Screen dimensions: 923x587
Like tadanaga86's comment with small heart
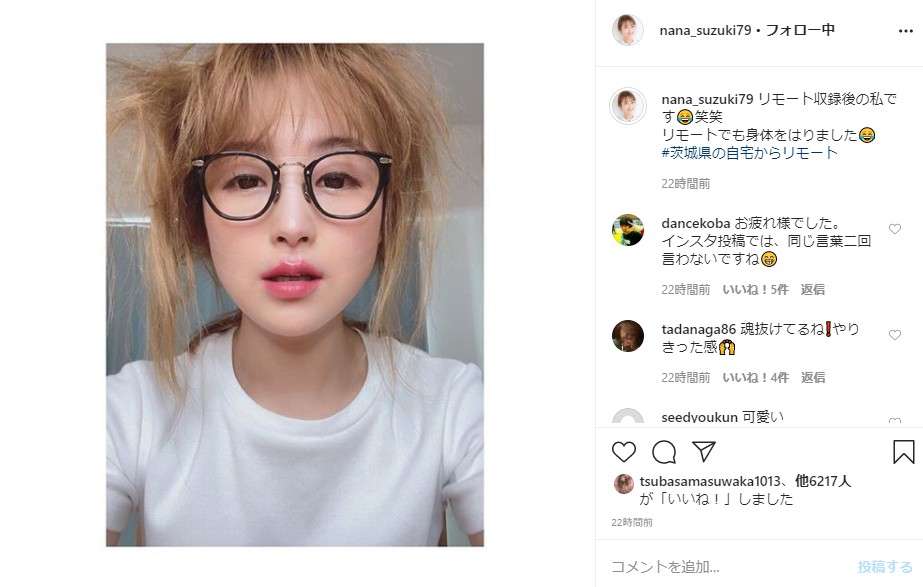(895, 335)
